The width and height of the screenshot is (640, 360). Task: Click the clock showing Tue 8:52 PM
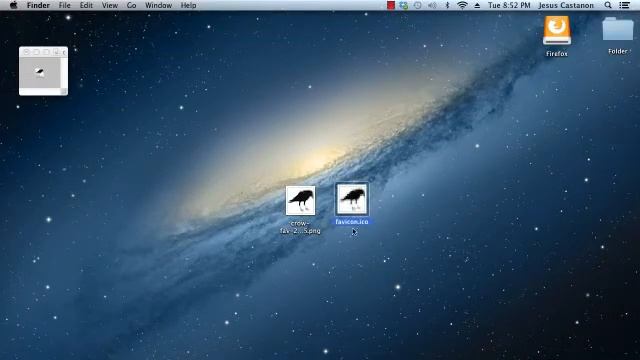(509, 5)
